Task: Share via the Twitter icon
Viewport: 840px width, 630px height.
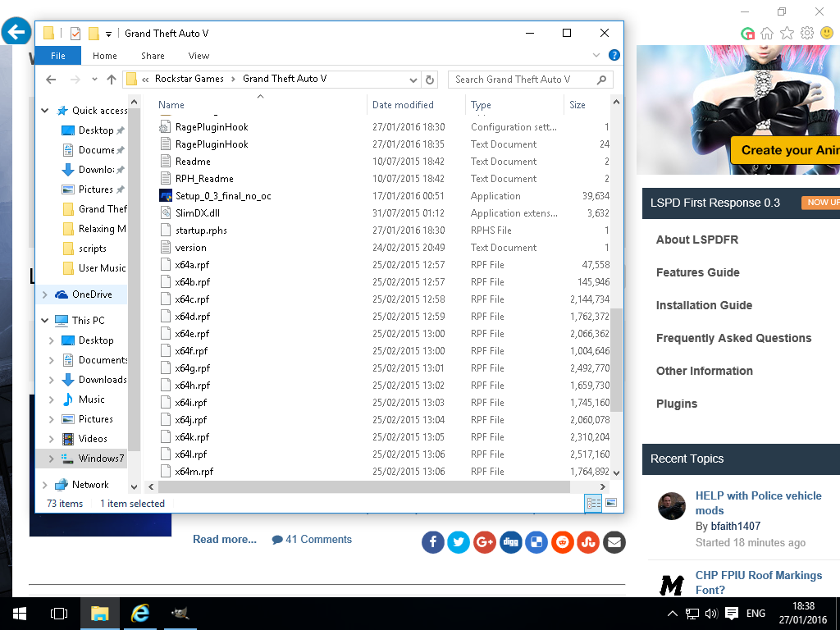Action: pos(459,543)
